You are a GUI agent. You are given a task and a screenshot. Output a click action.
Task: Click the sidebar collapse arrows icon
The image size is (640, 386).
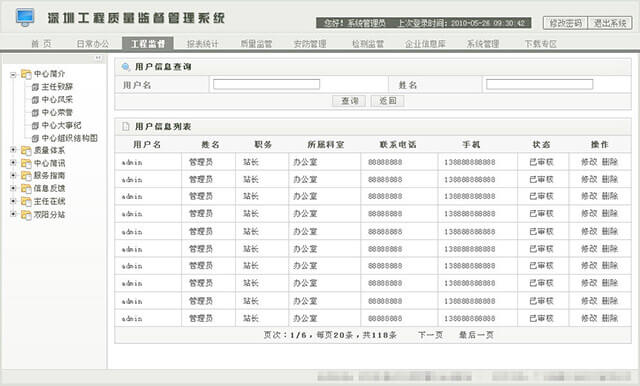click(x=98, y=58)
